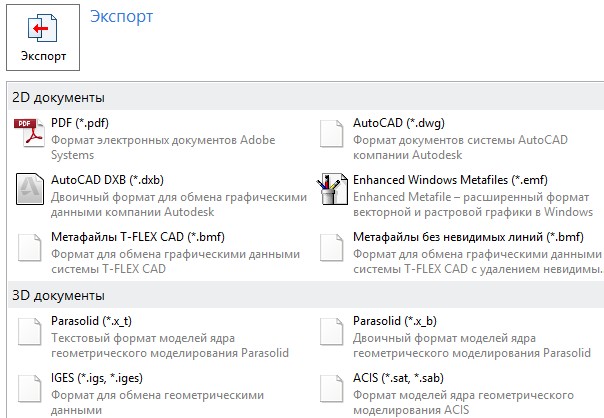Click the Parasolid (*.x_b) file icon
This screenshot has height=418, width=604.
332,331
